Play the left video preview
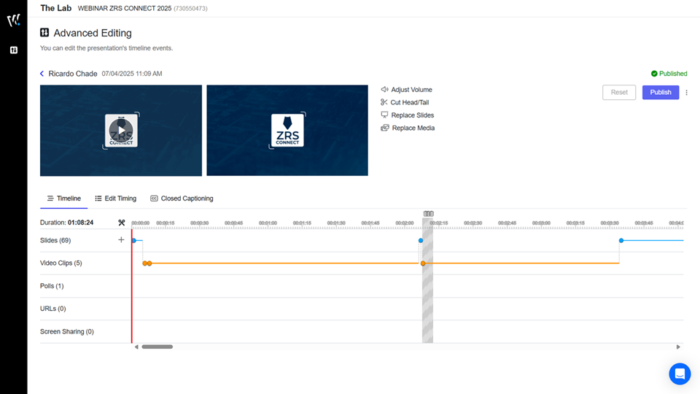This screenshot has width=700, height=394. [x=121, y=130]
